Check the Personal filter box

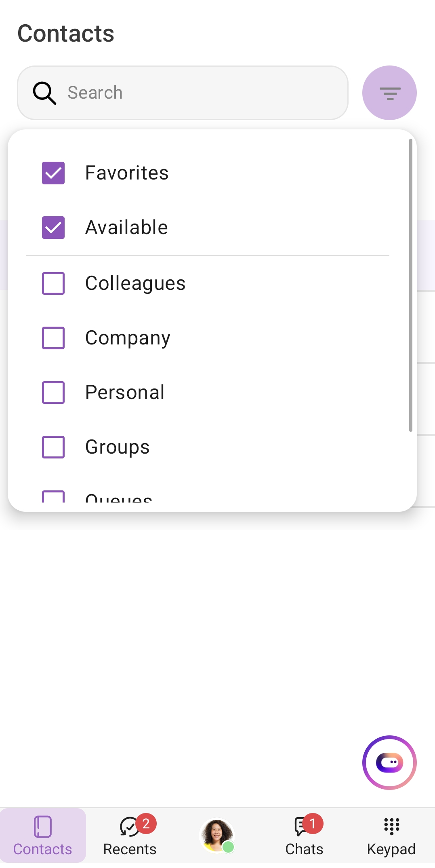click(53, 392)
